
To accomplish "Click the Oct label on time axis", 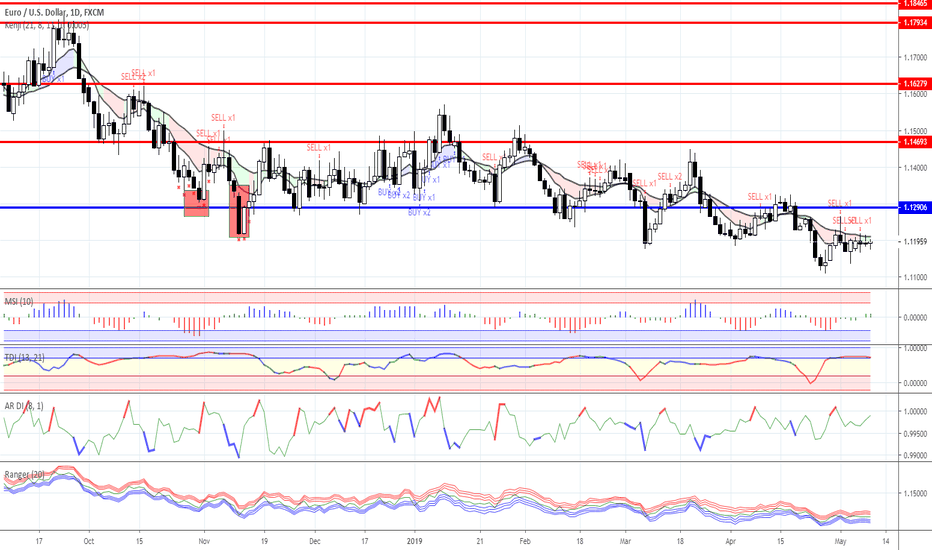I will tap(89, 541).
